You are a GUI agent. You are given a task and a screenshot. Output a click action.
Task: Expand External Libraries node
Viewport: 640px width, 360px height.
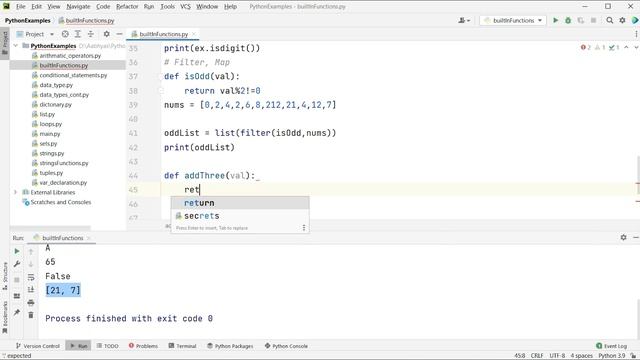(16, 192)
